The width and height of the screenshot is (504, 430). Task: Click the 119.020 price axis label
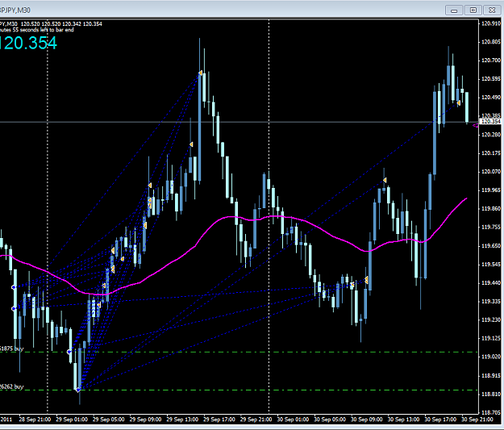[x=491, y=357]
